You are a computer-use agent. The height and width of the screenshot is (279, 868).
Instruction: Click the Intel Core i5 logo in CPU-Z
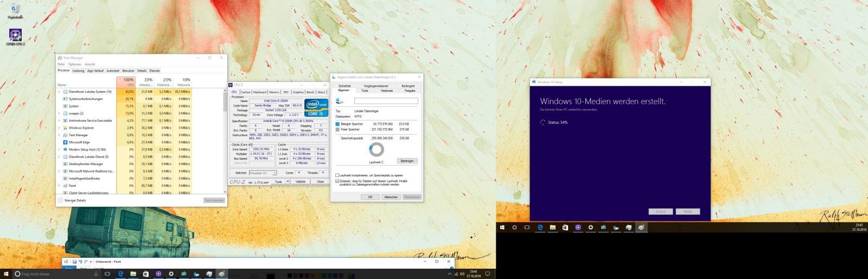[x=316, y=107]
